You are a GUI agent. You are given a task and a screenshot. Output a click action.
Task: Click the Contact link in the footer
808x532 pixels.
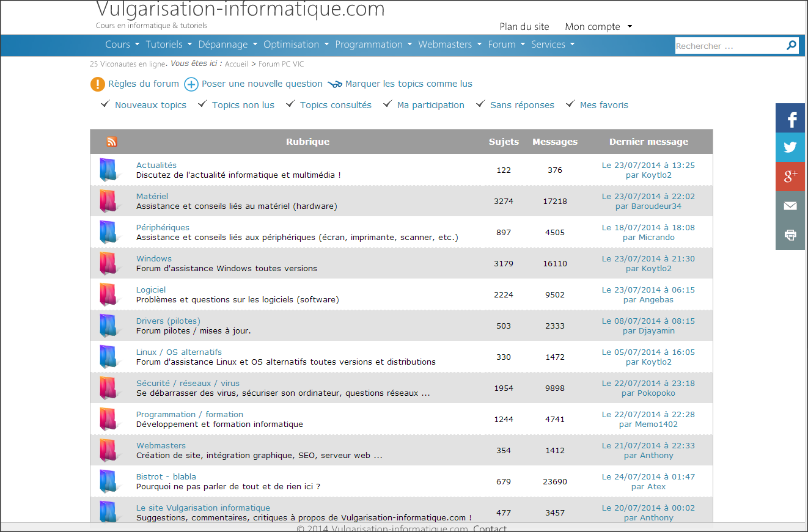click(x=490, y=529)
